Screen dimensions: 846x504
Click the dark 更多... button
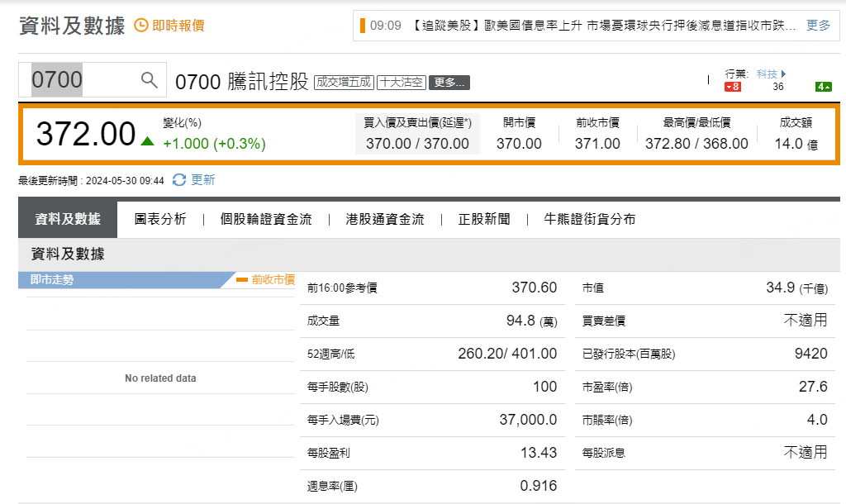449,83
